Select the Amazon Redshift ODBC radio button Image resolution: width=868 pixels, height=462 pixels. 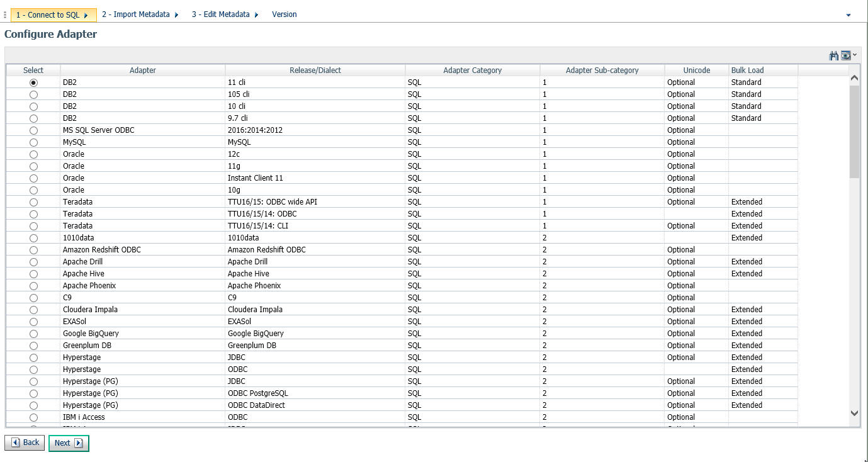pos(33,250)
